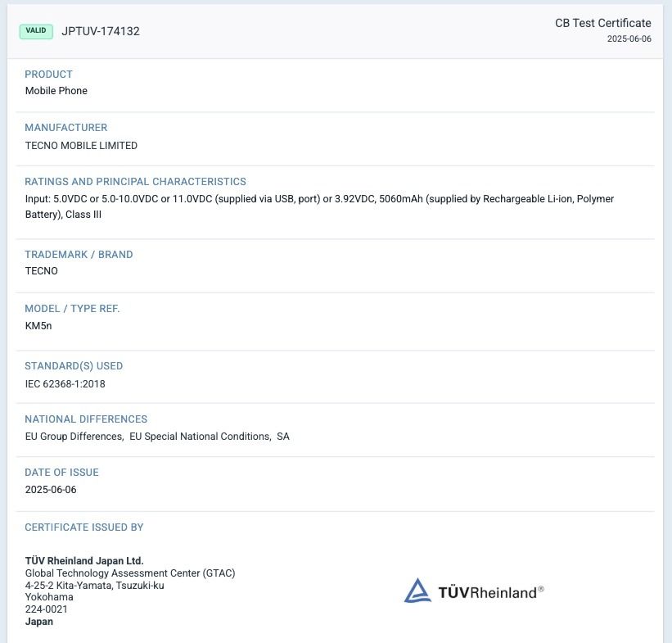This screenshot has width=672, height=643.
Task: Select model value KM5n
Action: [x=38, y=326]
